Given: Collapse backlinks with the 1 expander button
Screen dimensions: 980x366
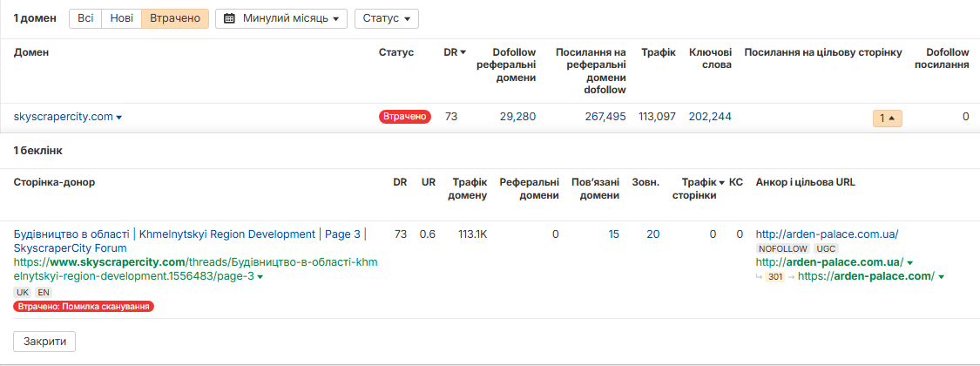Looking at the screenshot, I should coord(888,118).
